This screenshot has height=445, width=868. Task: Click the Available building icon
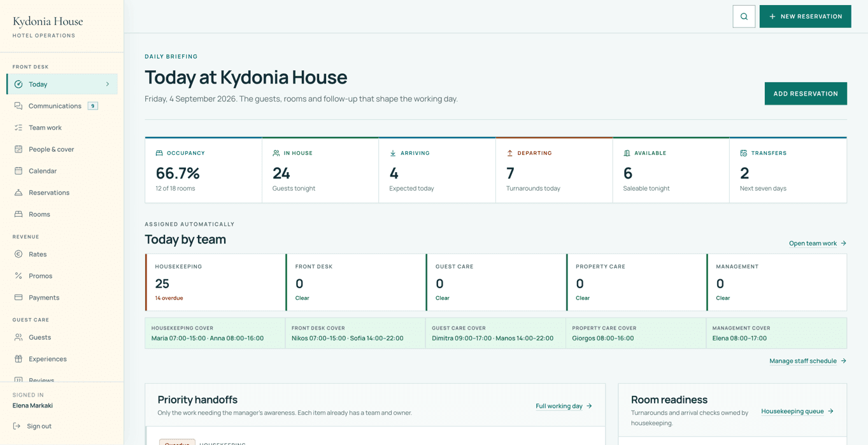click(627, 153)
